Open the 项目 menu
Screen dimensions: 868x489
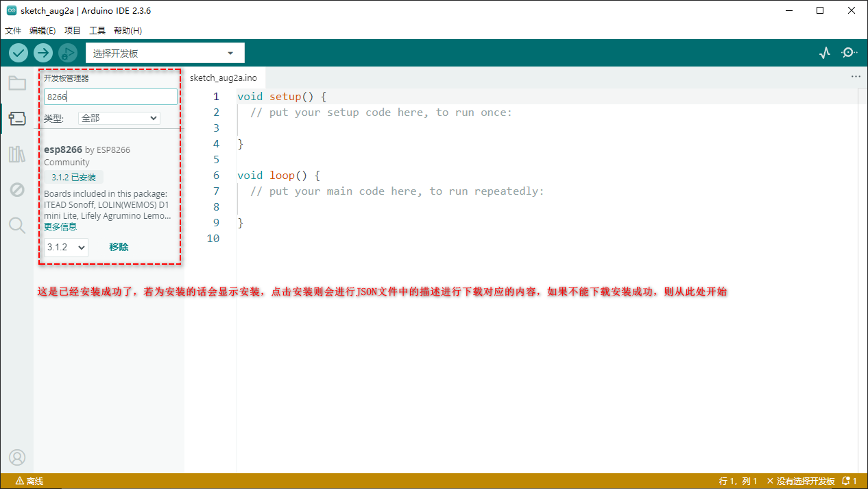pyautogui.click(x=73, y=31)
